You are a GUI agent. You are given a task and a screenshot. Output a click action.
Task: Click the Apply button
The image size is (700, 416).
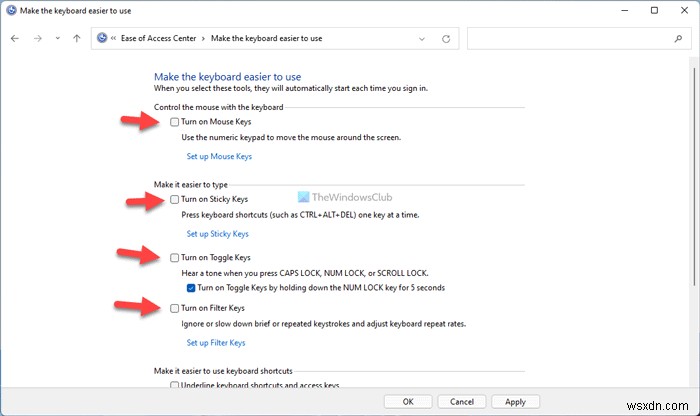point(515,402)
